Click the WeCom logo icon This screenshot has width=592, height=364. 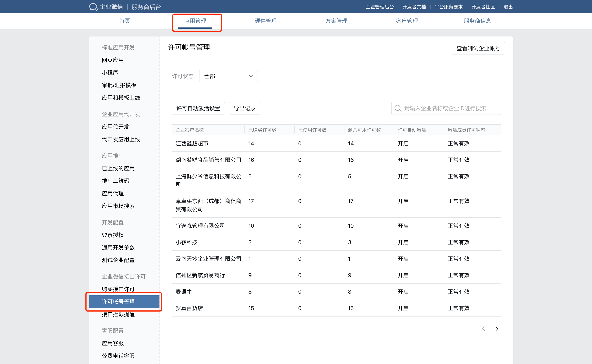coord(93,7)
